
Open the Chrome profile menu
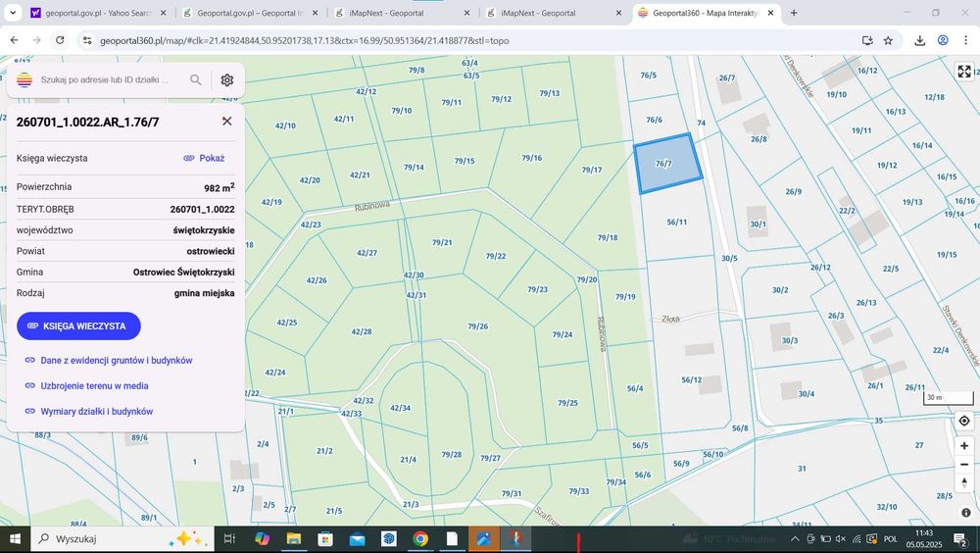pos(943,40)
